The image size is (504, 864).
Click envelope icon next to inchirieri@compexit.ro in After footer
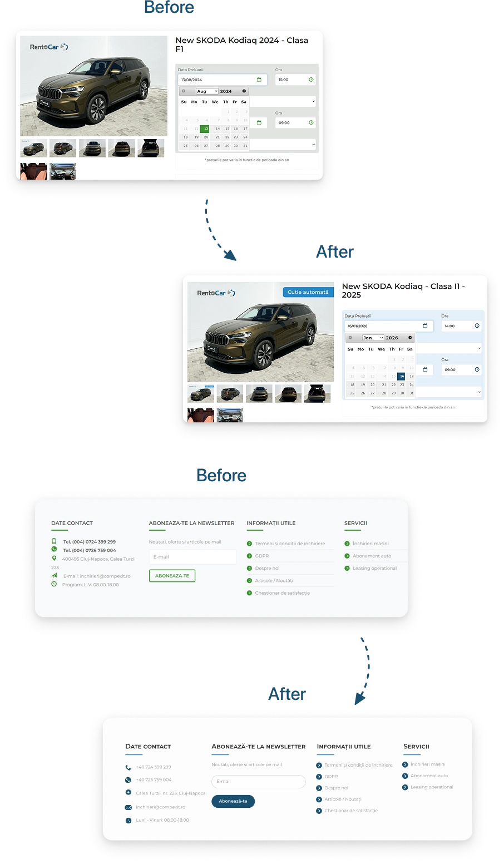tap(128, 807)
